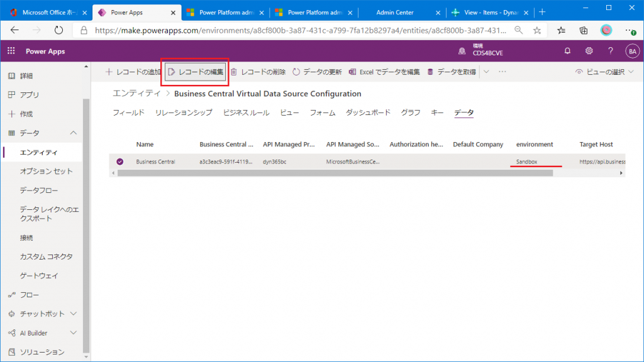Screen dimensions: 644x362
Task: Switch to the ビジネス ルール tab
Action: [x=246, y=112]
